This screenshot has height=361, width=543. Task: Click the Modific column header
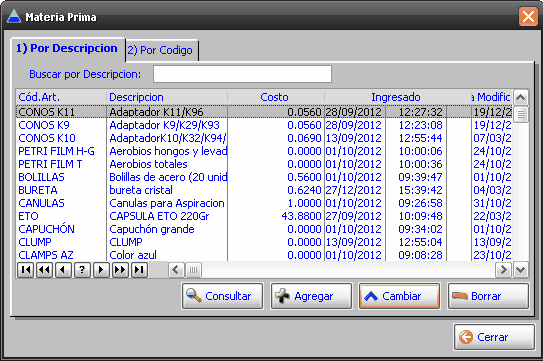click(x=492, y=97)
